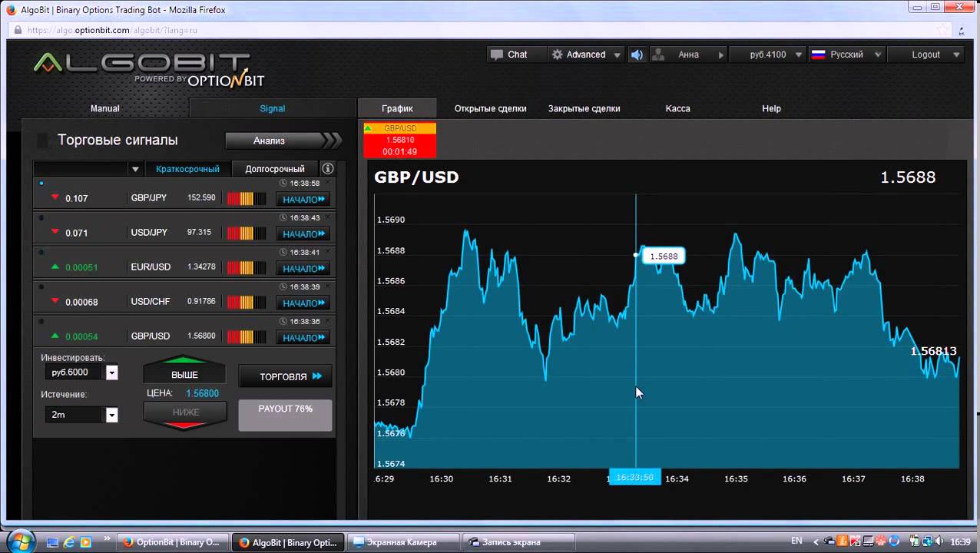Dismiss the GBP/USD signal row
This screenshot has width=980, height=553.
328,321
